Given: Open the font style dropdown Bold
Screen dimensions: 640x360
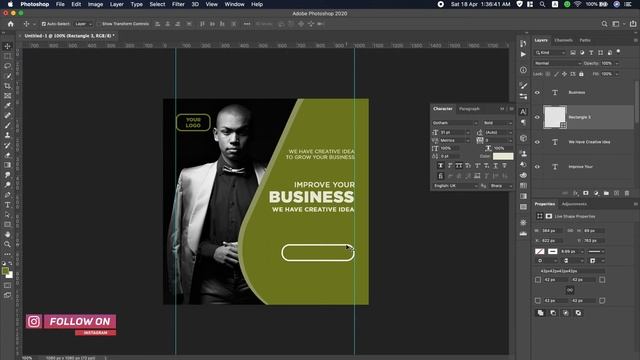Looking at the screenshot, I should (x=497, y=123).
